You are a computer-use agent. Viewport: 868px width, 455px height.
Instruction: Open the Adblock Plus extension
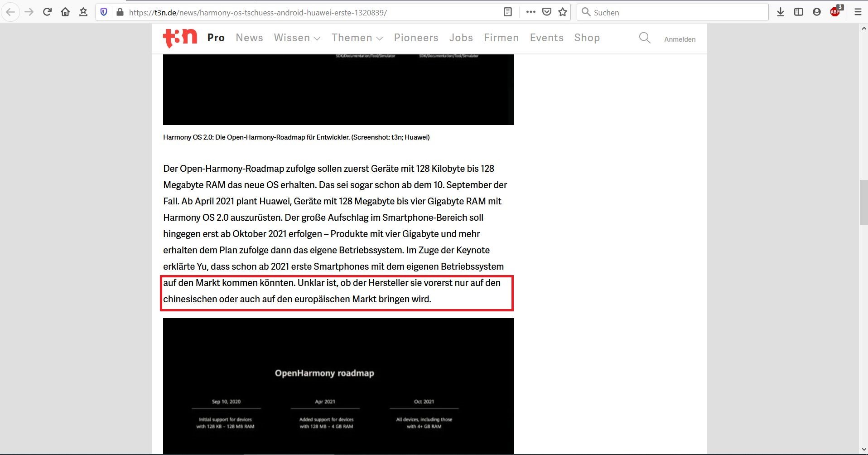[836, 11]
